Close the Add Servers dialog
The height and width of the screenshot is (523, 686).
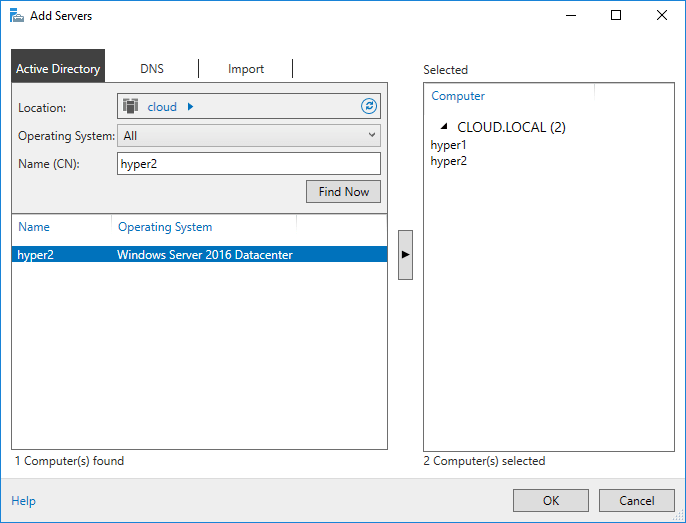662,15
